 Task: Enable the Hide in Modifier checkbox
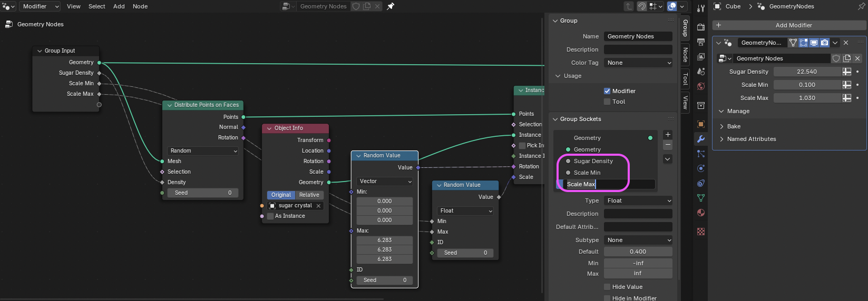click(607, 298)
